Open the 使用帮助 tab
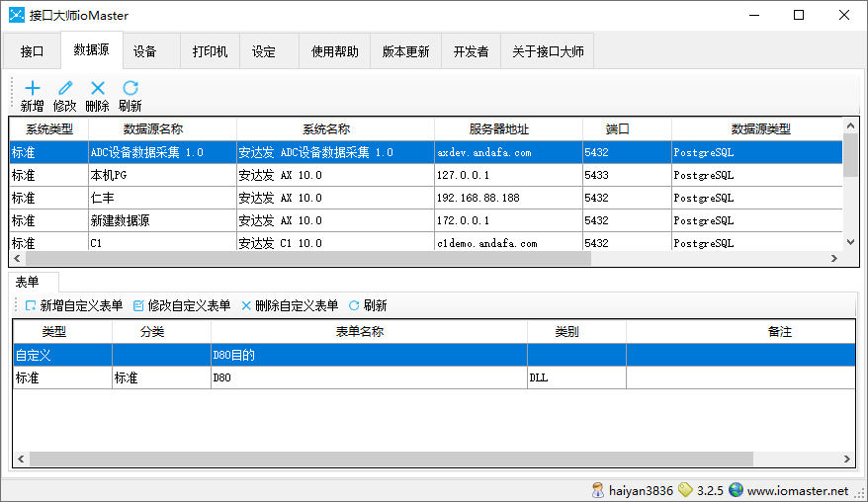868x502 pixels. (334, 51)
